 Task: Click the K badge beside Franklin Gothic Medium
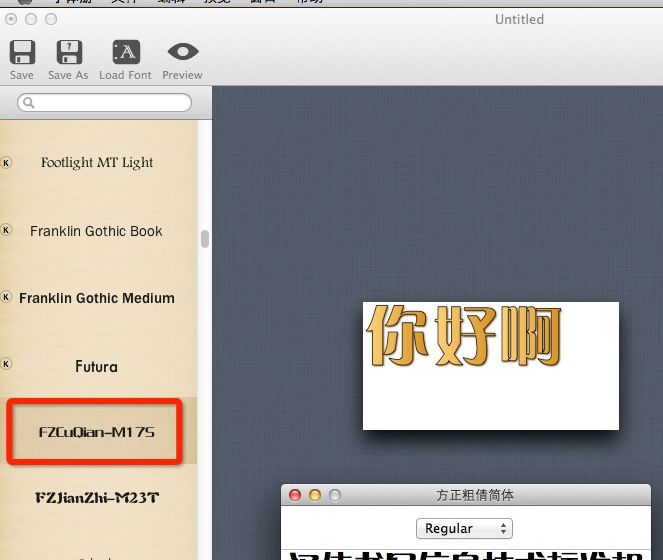point(6,298)
